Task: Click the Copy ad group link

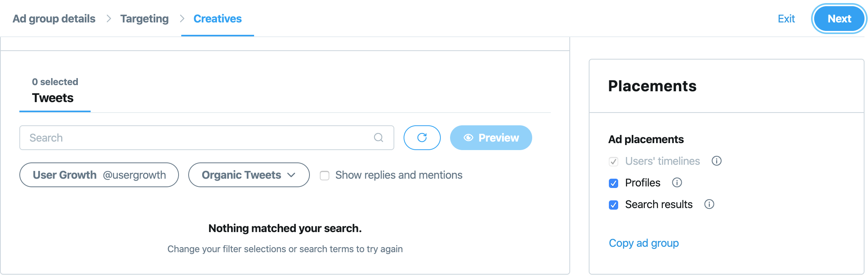Action: click(x=643, y=243)
